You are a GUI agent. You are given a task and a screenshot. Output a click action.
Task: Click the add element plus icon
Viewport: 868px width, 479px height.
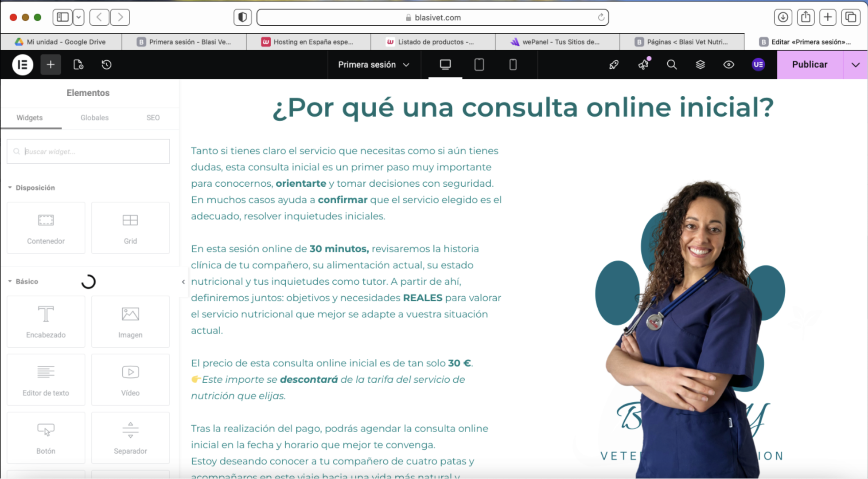point(51,65)
